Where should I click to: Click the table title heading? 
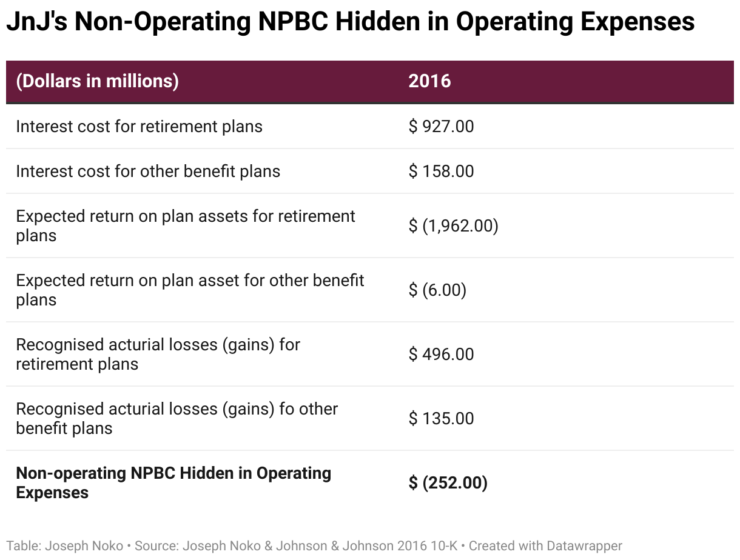(350, 22)
